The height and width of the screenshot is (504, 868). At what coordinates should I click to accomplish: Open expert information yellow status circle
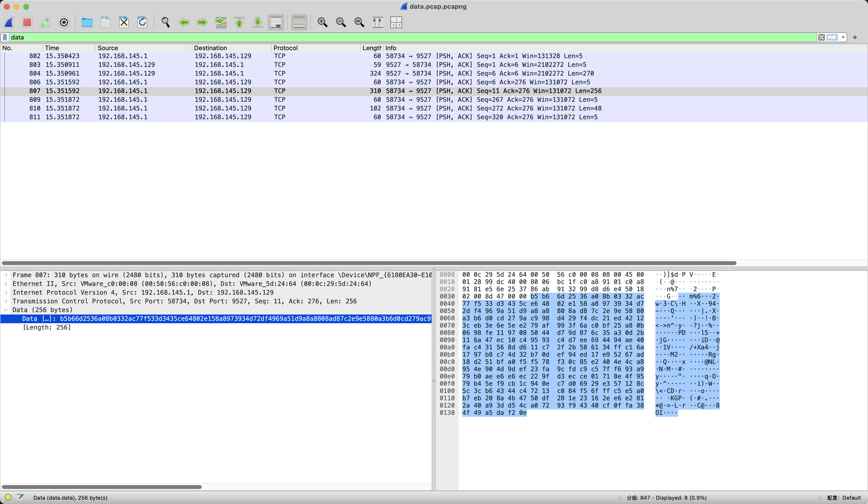(8, 497)
